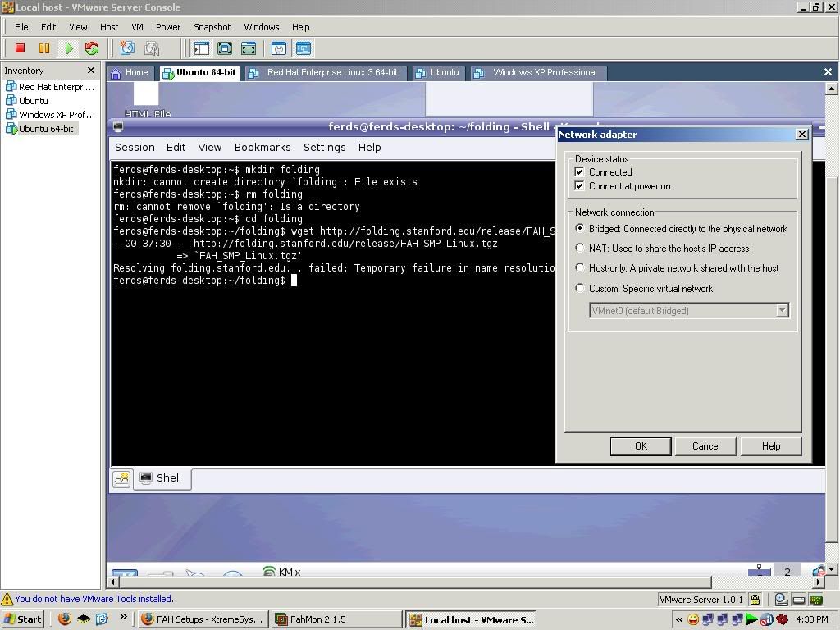Select Bridged network connection option

pos(580,228)
